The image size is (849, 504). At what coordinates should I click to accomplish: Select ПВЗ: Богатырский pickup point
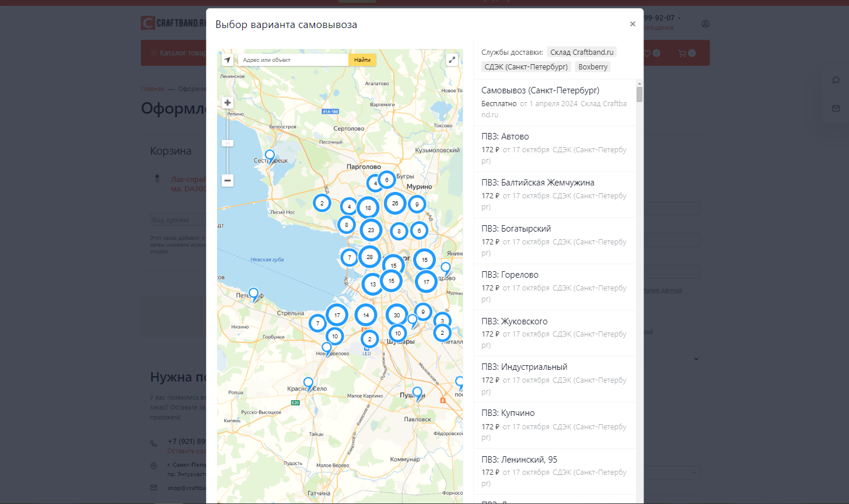point(554,241)
